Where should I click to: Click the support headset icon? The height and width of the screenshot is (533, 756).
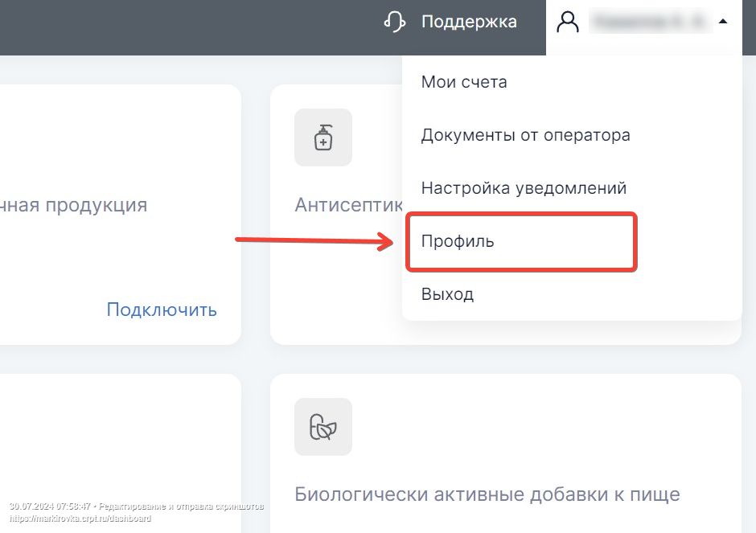coord(395,22)
